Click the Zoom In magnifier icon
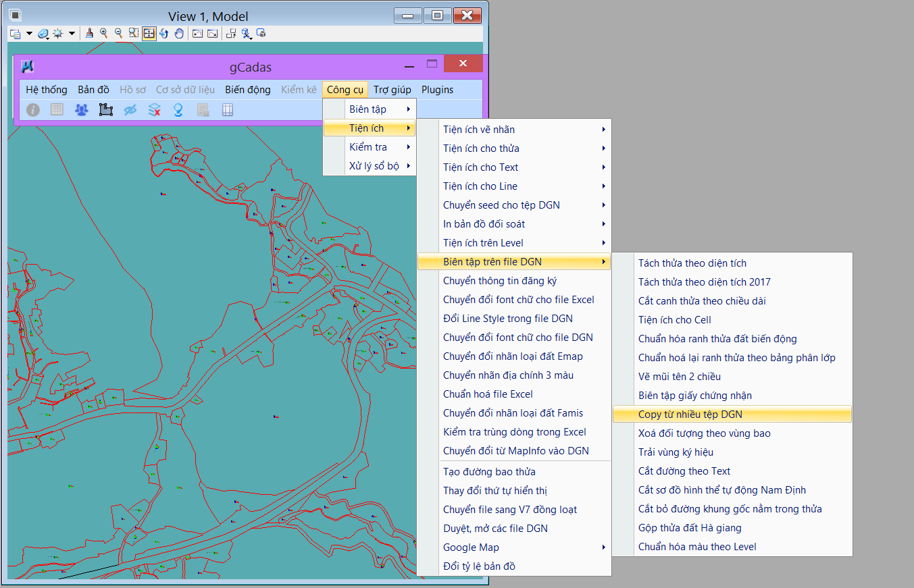This screenshot has height=588, width=914. click(104, 33)
